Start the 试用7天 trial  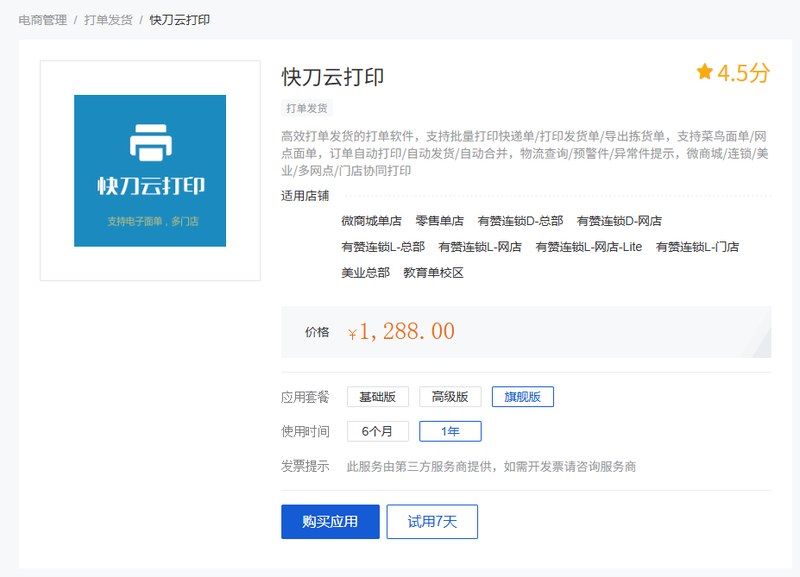(432, 521)
